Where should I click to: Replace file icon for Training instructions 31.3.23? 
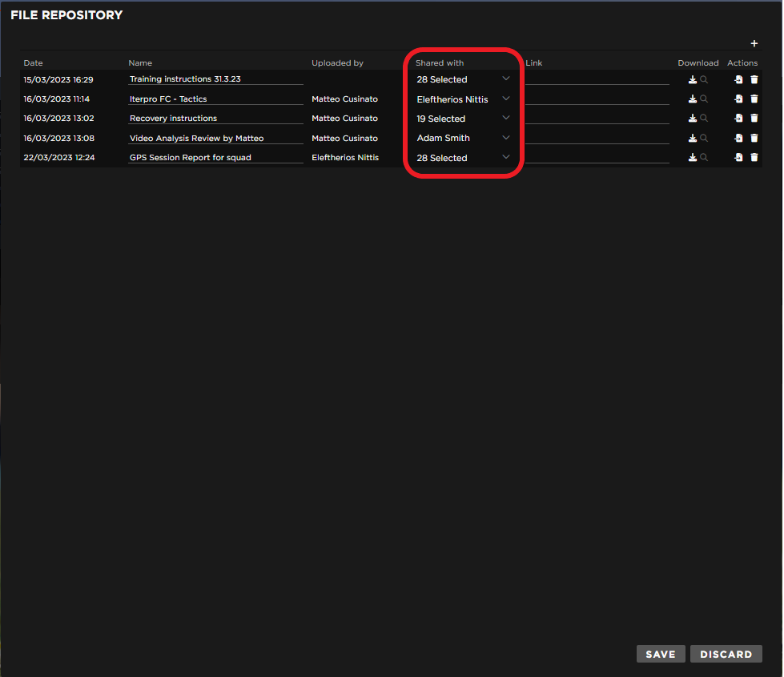[738, 79]
